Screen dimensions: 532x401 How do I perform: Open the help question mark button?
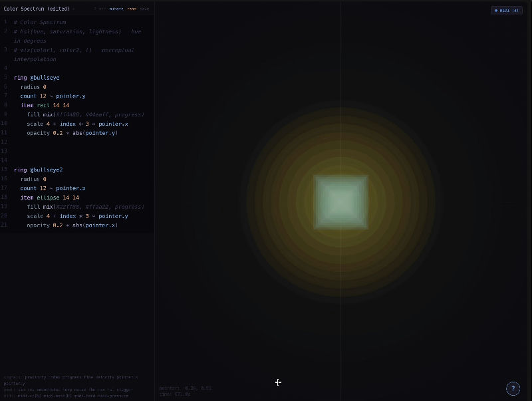(513, 388)
